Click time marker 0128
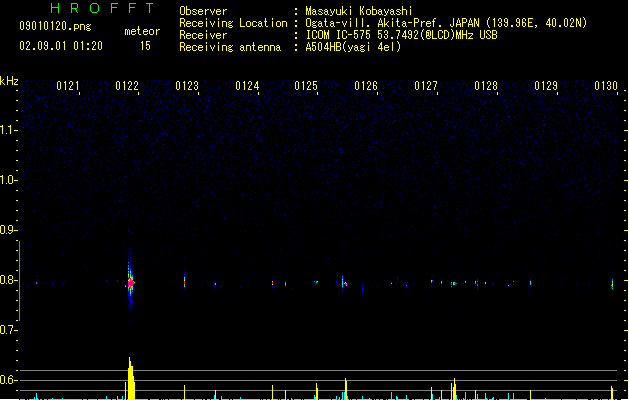 pos(486,86)
